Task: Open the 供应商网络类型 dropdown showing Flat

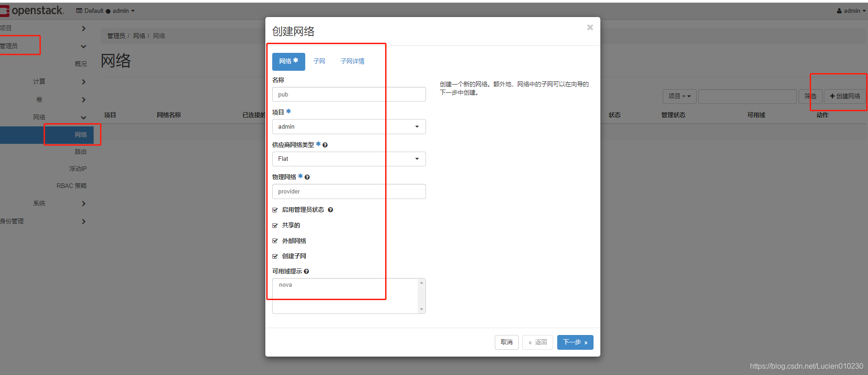Action: (349, 159)
